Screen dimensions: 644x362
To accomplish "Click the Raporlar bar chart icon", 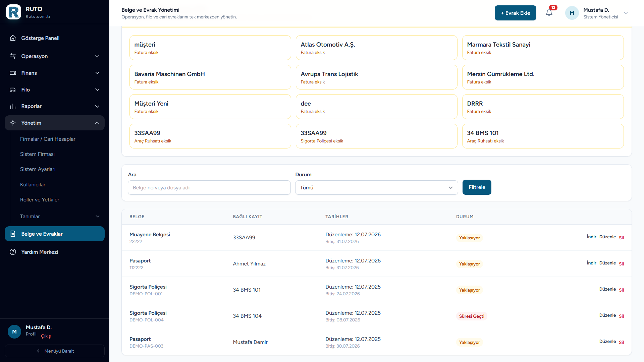I will click(x=13, y=106).
